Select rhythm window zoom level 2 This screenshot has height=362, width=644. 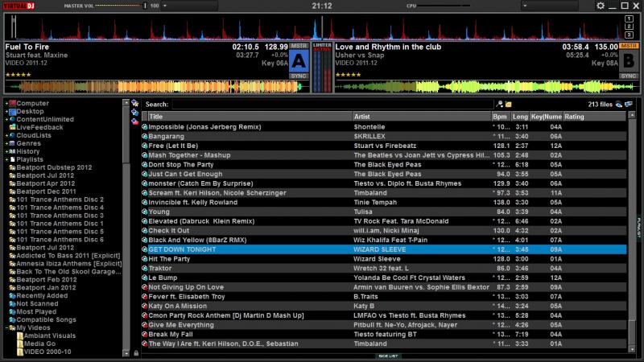click(629, 27)
